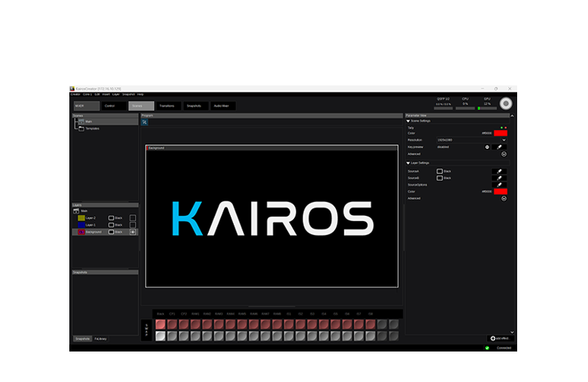Expand Advanced under Layer Settings
The width and height of the screenshot is (588, 382).
click(x=503, y=198)
